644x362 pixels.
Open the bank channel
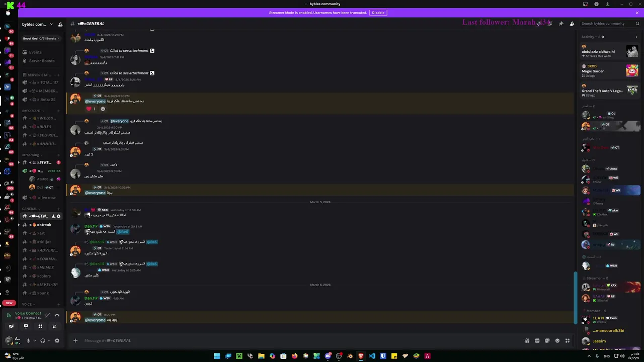(x=41, y=293)
